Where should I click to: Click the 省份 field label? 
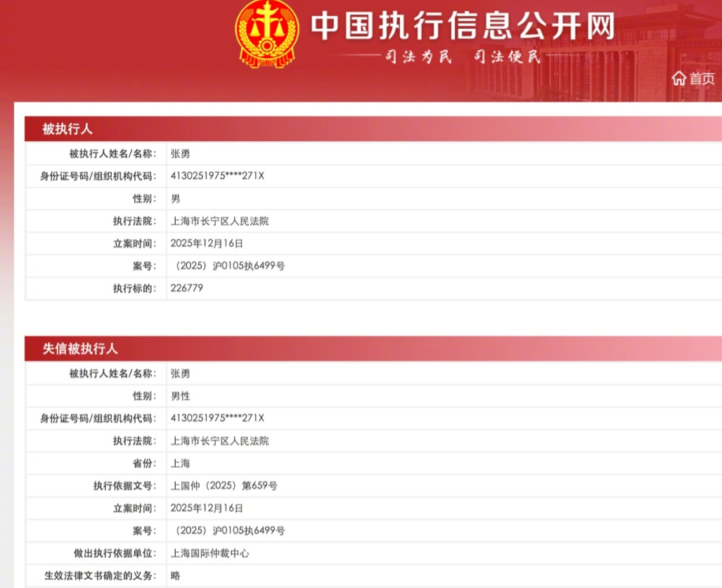click(144, 464)
